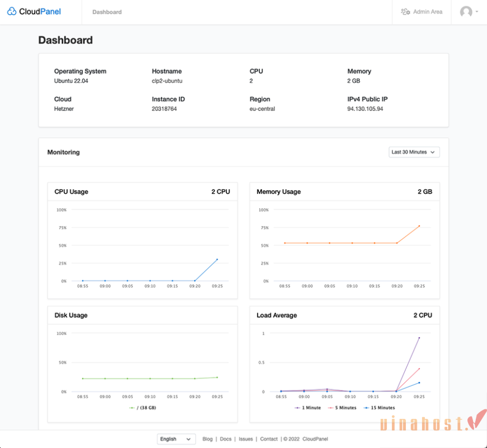Click the 2 CPU label on CPU Usage
Image resolution: width=487 pixels, height=448 pixels.
click(221, 192)
